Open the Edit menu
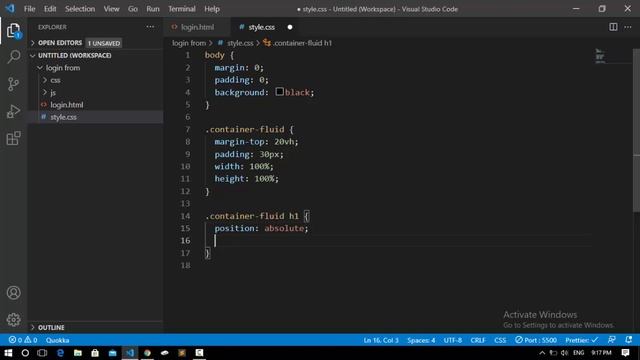Viewport: 640px width, 360px height. [50, 9]
